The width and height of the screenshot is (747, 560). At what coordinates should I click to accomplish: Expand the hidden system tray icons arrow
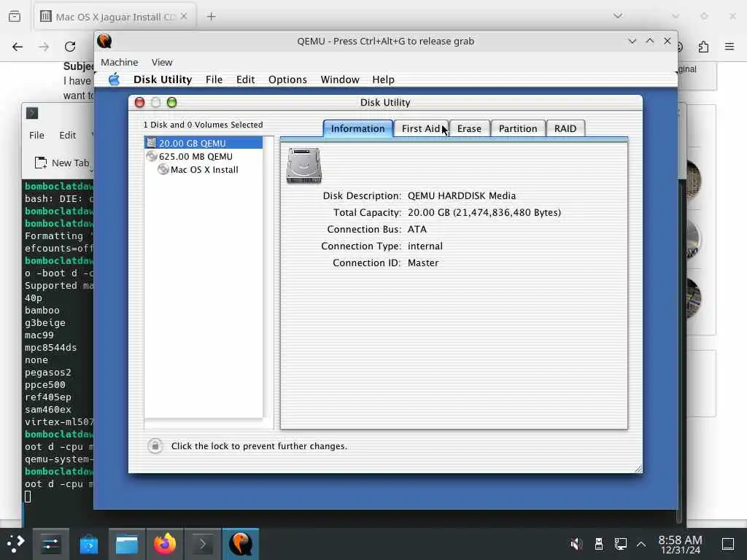coord(641,544)
